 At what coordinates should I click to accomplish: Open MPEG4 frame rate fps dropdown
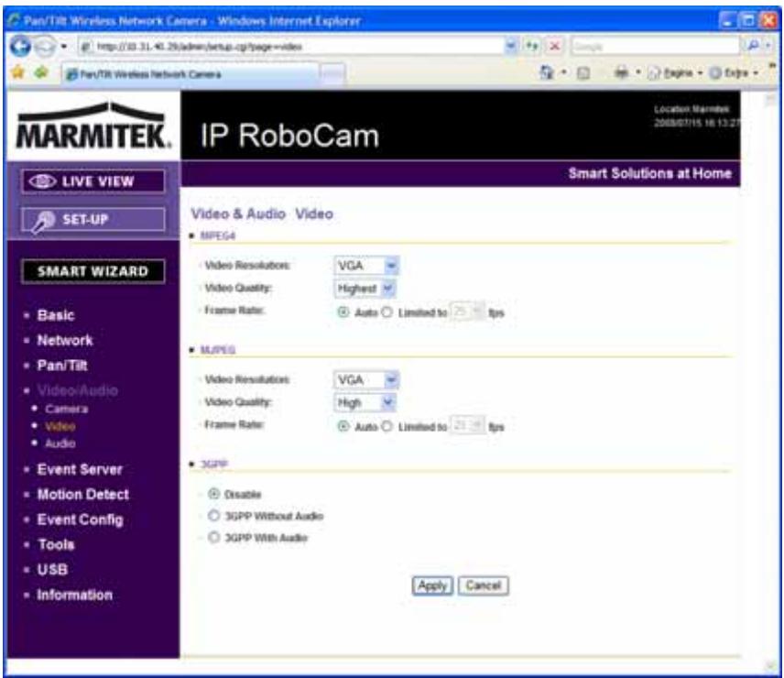point(467,312)
